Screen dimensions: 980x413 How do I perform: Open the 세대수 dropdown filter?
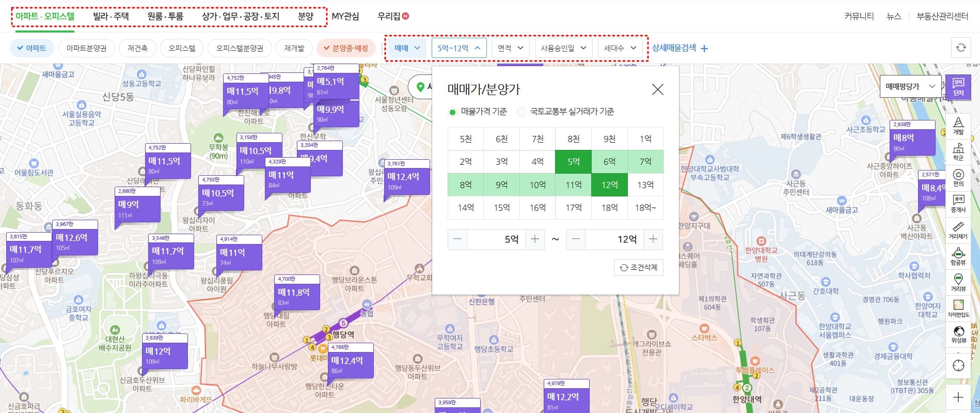coord(620,48)
